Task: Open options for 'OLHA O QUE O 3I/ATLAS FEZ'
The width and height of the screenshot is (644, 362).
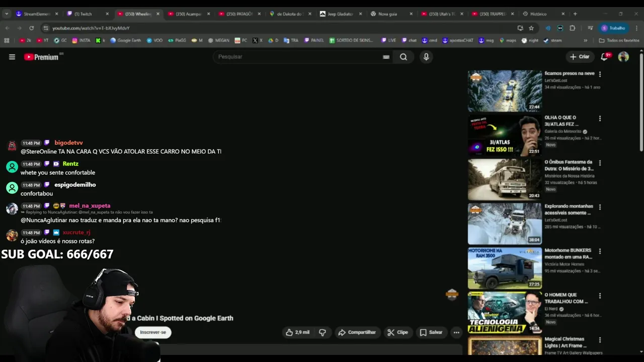Action: [x=600, y=119]
